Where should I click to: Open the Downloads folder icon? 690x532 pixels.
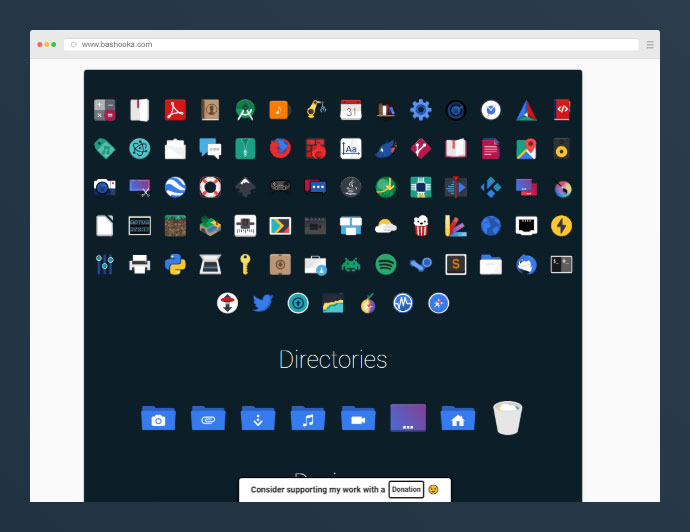click(258, 418)
